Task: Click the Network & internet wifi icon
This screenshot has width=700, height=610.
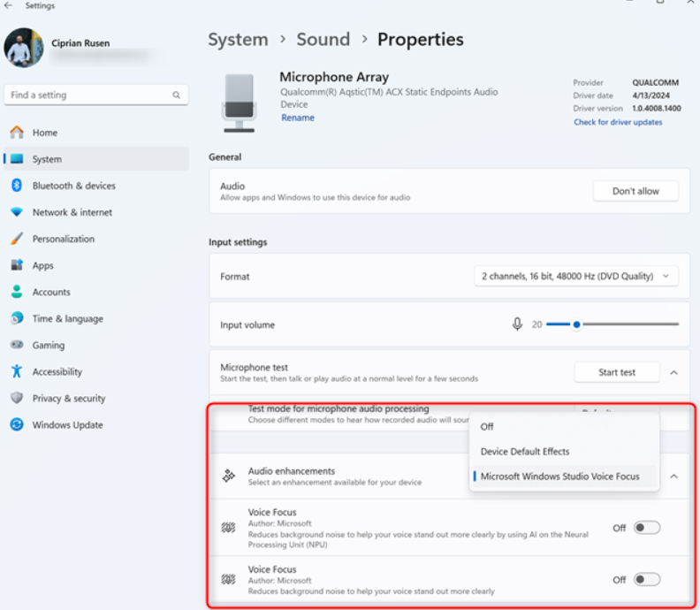Action: click(16, 212)
